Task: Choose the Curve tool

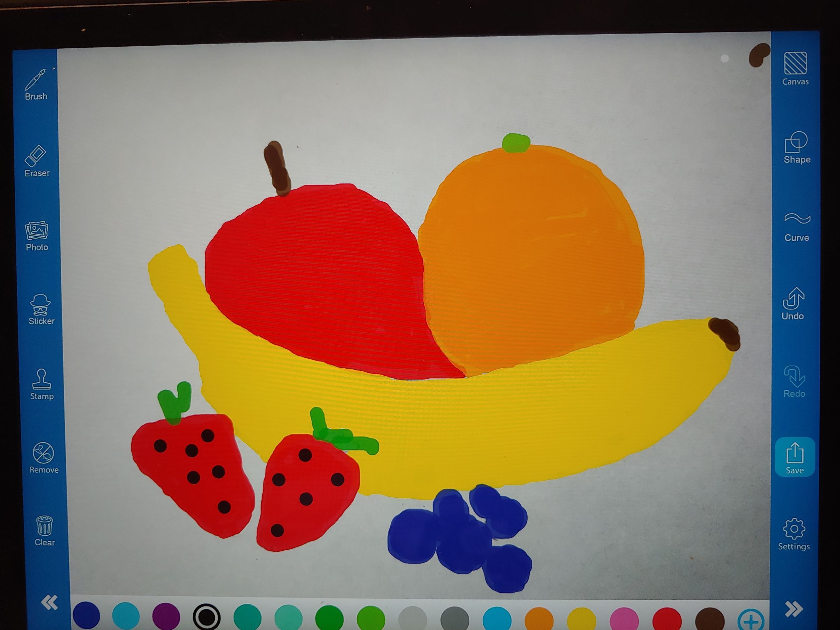Action: coord(797,227)
